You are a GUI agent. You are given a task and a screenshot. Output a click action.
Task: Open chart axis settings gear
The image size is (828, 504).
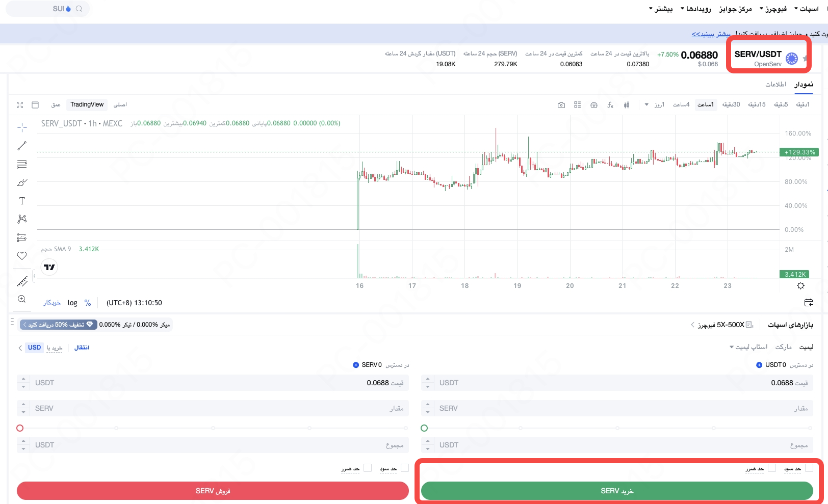[800, 286]
